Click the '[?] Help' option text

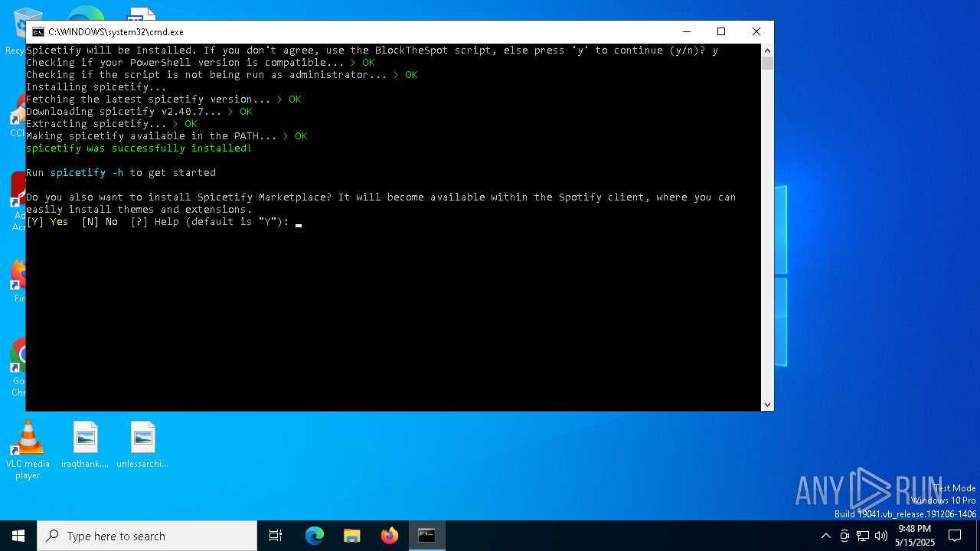155,222
